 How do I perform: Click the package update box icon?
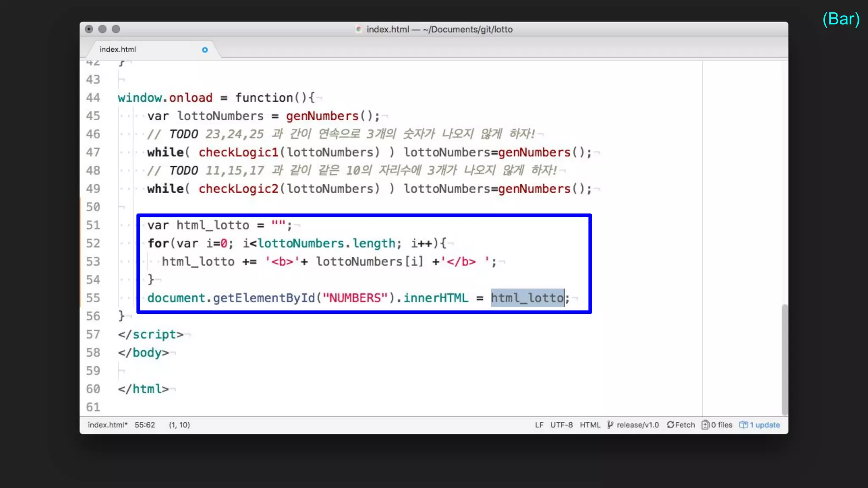[x=743, y=425]
